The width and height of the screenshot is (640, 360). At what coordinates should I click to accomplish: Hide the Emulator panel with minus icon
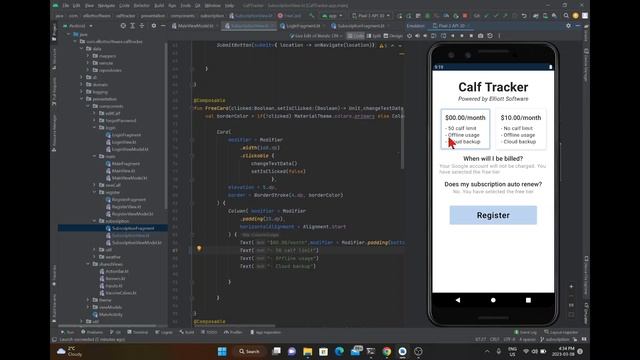pyautogui.click(x=578, y=26)
